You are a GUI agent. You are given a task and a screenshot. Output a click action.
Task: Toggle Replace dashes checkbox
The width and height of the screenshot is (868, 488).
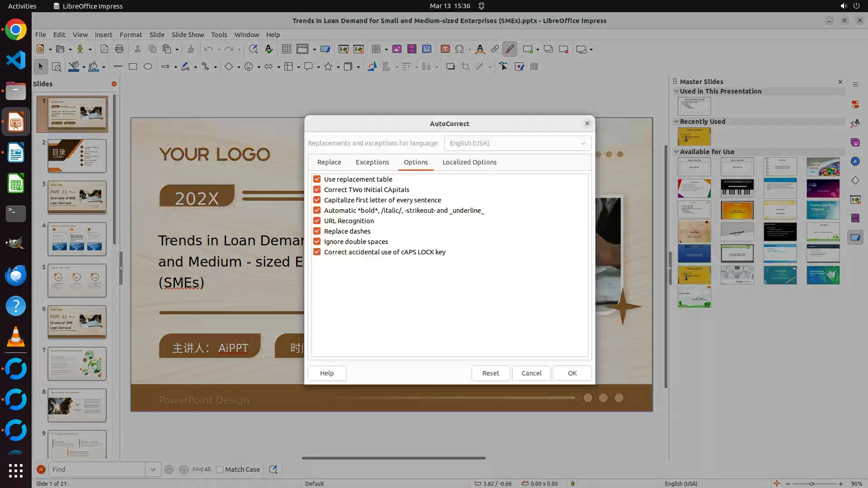click(317, 231)
